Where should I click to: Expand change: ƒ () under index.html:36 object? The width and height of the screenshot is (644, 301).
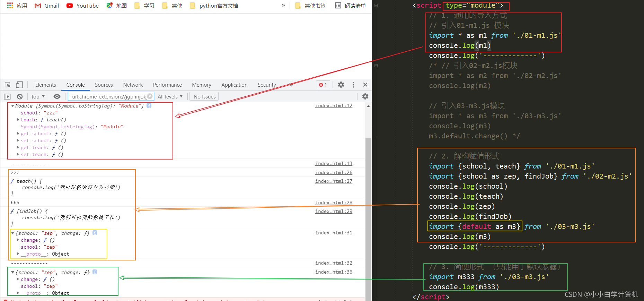pos(18,279)
